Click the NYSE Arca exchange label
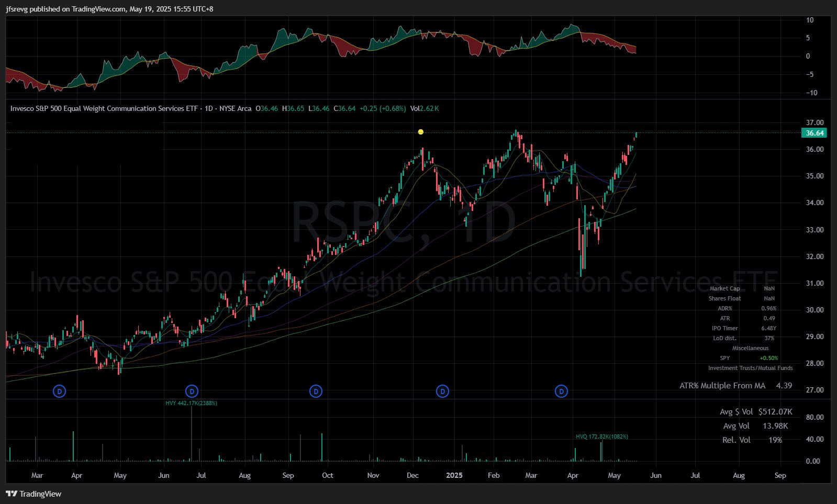Screen dimensions: 837x504 tap(235, 108)
